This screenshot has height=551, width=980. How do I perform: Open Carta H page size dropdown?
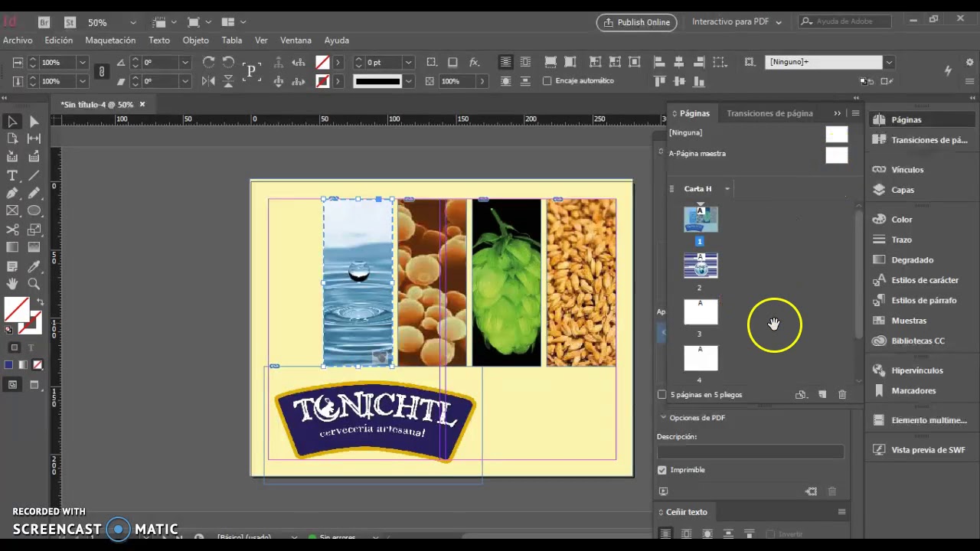727,189
